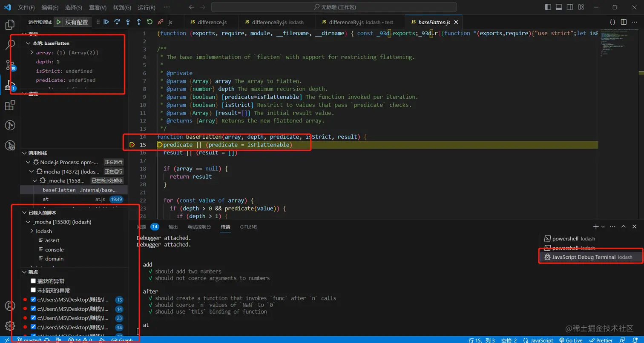Click the code minimap preview
Screen dimensions: 644x343
[x=613, y=43]
